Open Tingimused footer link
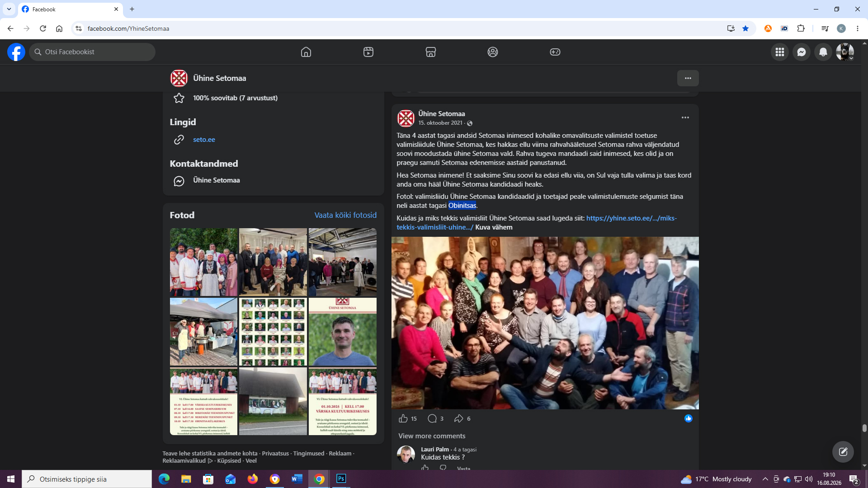The height and width of the screenshot is (488, 868). point(309,453)
